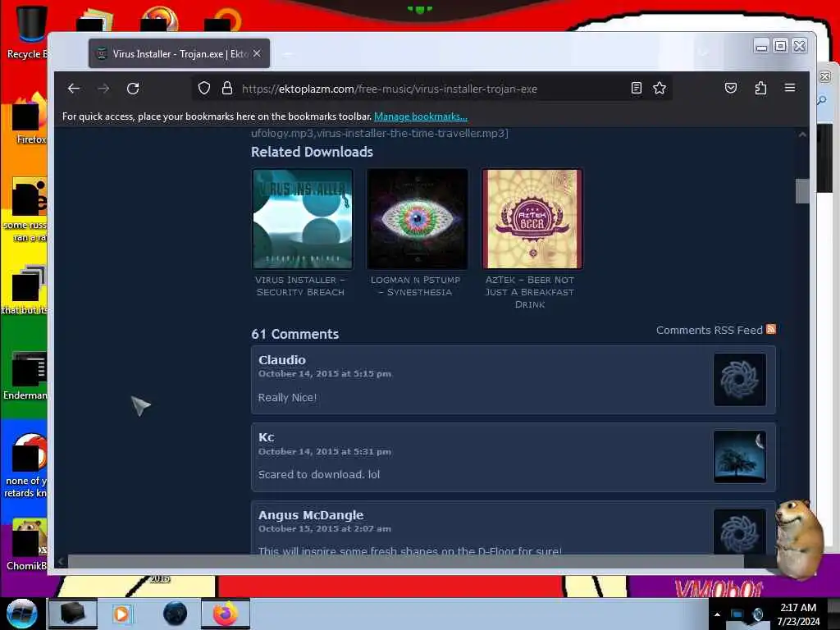840x630 pixels.
Task: Bookmark this page with the star icon
Action: coord(660,88)
